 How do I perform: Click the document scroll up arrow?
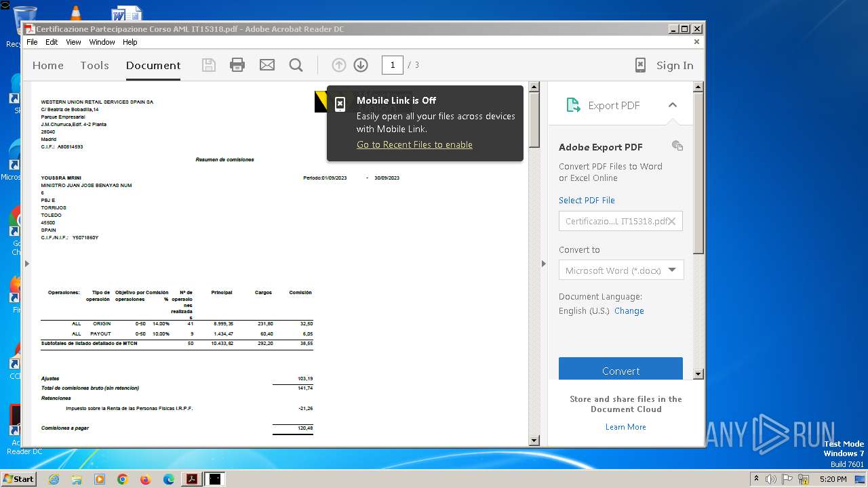pyautogui.click(x=534, y=87)
